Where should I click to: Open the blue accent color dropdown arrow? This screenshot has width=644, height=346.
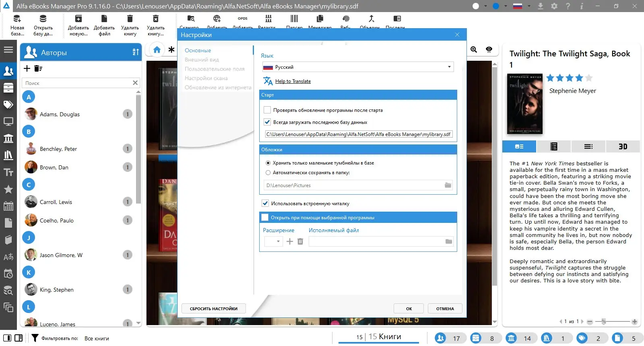tap(506, 6)
